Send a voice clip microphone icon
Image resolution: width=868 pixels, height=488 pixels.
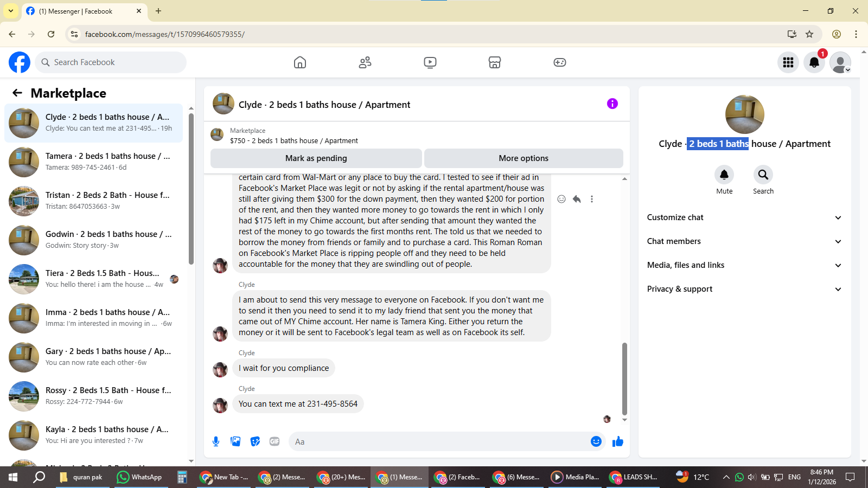coord(216,441)
